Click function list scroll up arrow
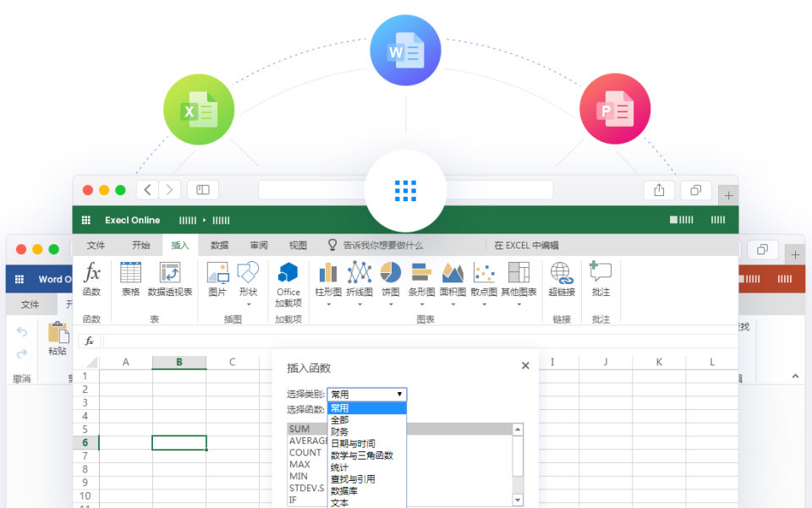Image resolution: width=812 pixels, height=508 pixels. point(518,429)
